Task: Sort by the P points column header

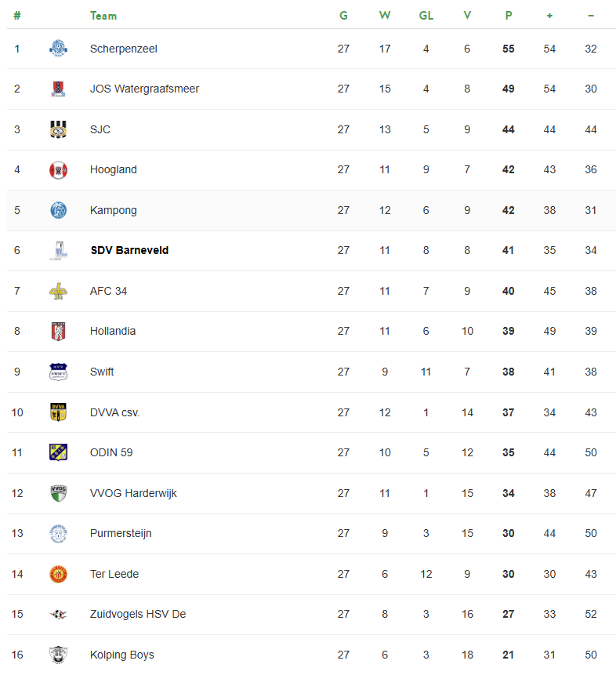Action: click(509, 16)
